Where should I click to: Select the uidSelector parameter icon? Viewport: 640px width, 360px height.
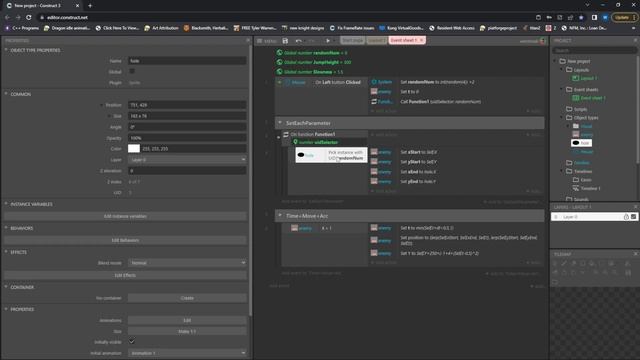coord(296,142)
